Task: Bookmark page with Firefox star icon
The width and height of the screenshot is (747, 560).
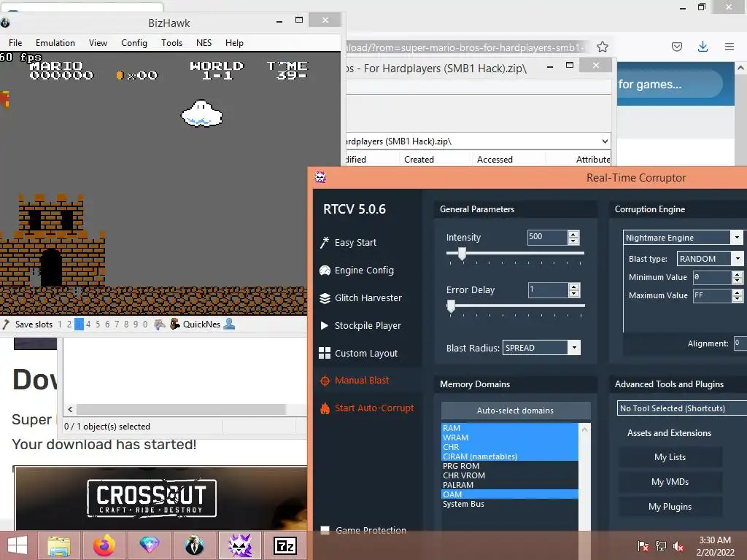Action: [602, 47]
